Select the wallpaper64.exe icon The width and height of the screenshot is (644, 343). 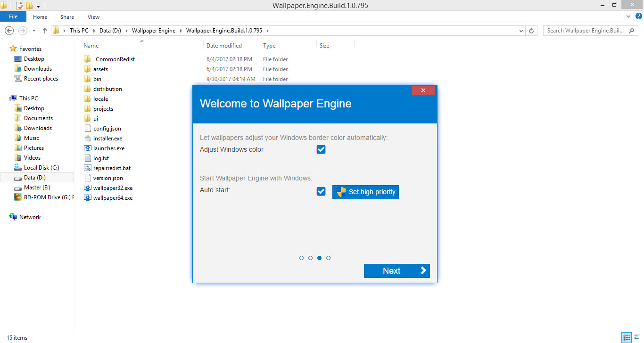(x=87, y=198)
